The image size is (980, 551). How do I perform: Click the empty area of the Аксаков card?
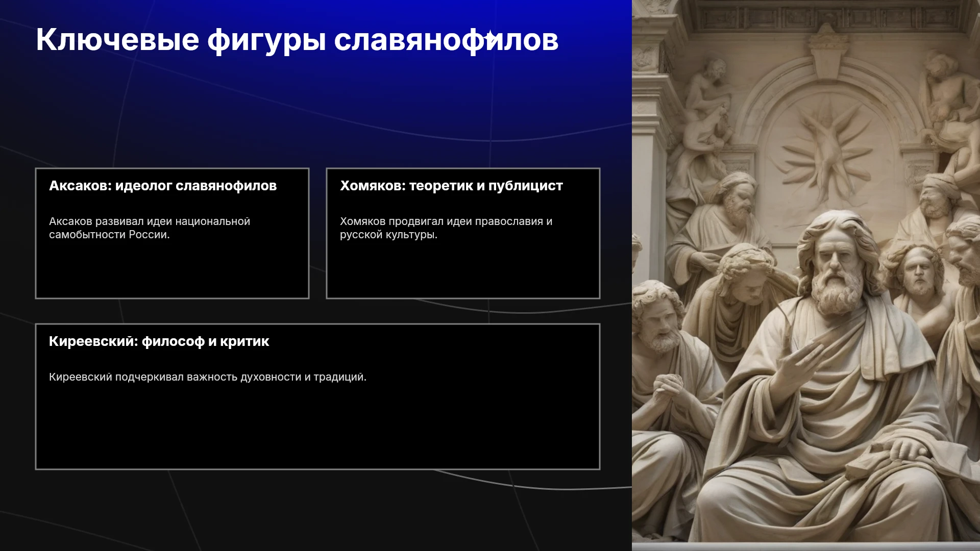[x=172, y=270]
